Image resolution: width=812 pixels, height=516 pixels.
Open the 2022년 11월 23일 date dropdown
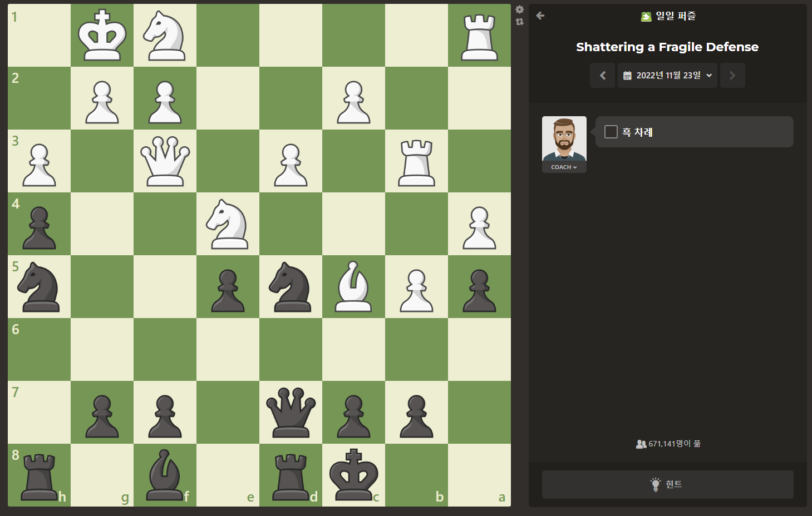tap(667, 75)
